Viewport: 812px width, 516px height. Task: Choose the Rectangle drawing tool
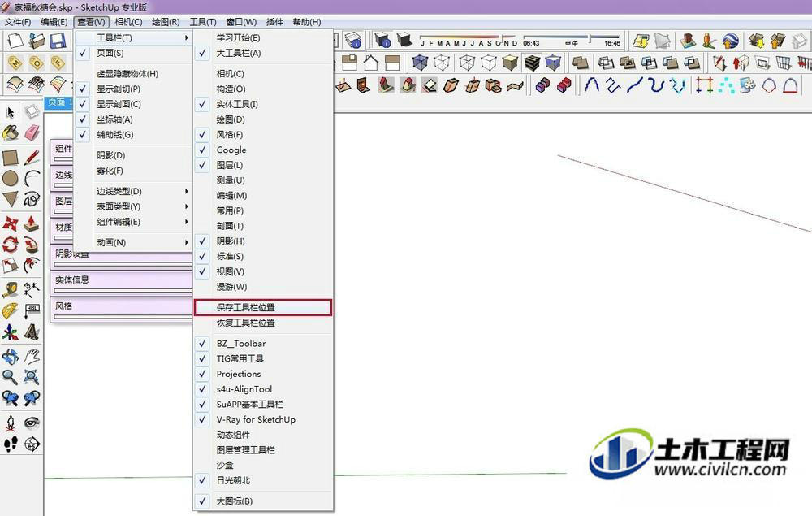[x=11, y=157]
